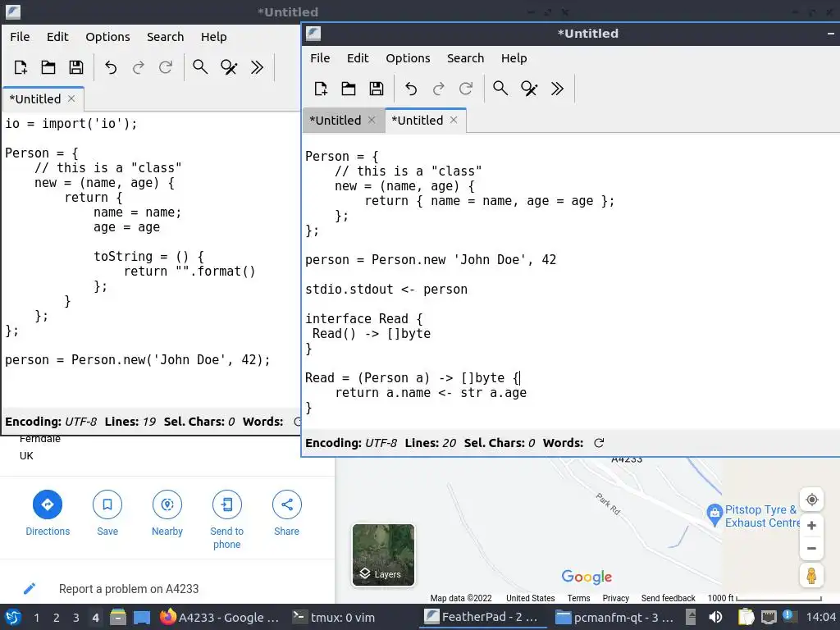The width and height of the screenshot is (840, 630).
Task: Open File menu in back FeatherPad window
Action: point(20,36)
